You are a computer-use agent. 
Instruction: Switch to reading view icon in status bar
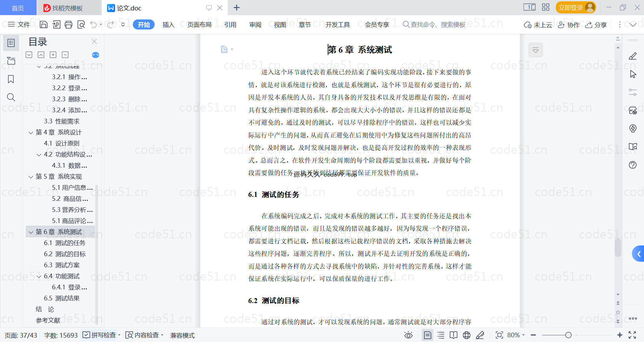[x=453, y=335]
